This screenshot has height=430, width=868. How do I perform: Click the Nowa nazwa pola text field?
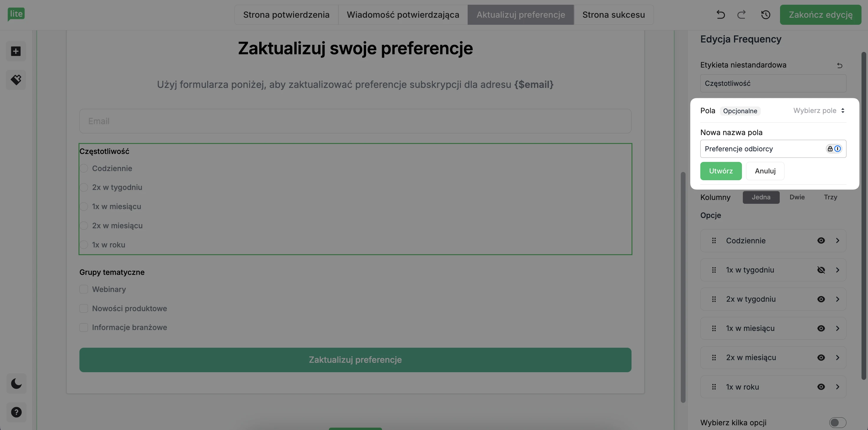coord(761,149)
